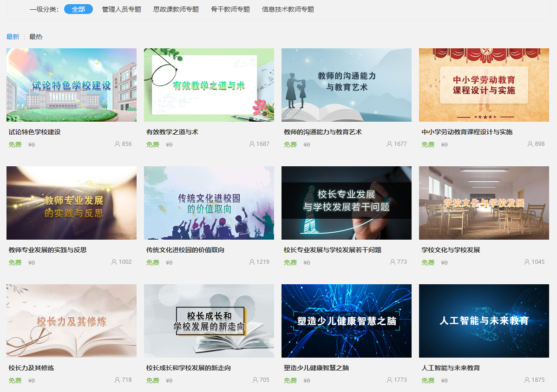
Task: Open 塑造少儿健康智慧之脑 course thumbnail
Action: 347,321
